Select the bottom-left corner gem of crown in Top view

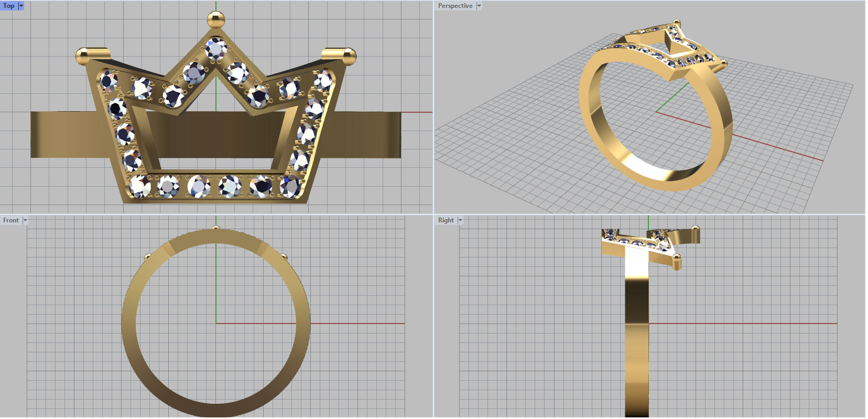coord(139,186)
